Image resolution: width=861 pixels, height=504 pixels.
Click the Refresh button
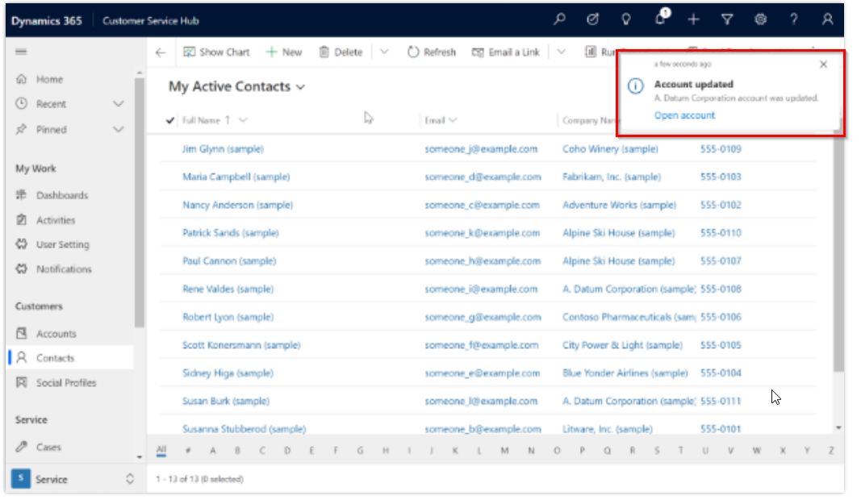point(432,52)
